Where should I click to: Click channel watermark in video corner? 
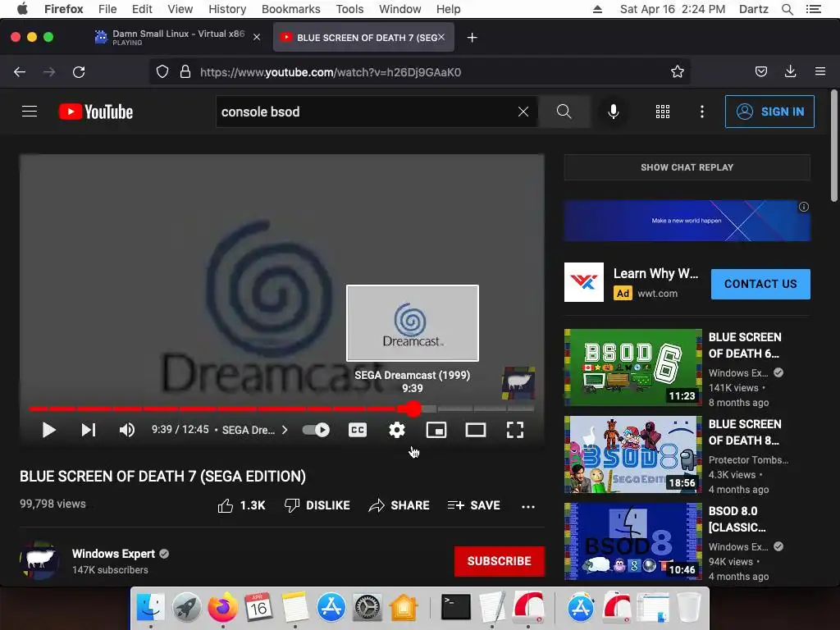point(518,382)
